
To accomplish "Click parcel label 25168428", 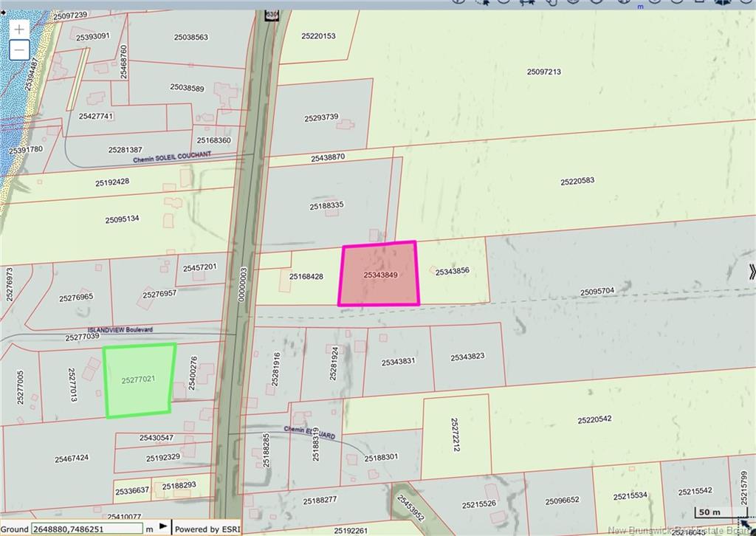I will (x=306, y=277).
